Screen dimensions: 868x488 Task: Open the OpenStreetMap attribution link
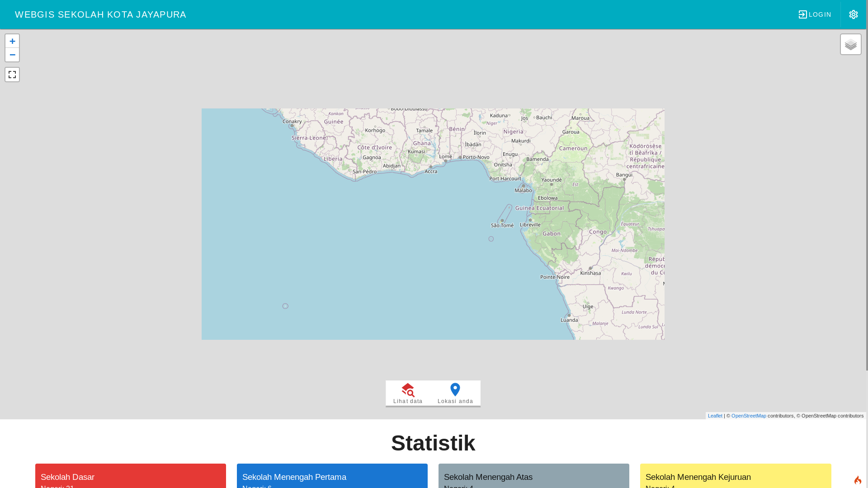[749, 416]
